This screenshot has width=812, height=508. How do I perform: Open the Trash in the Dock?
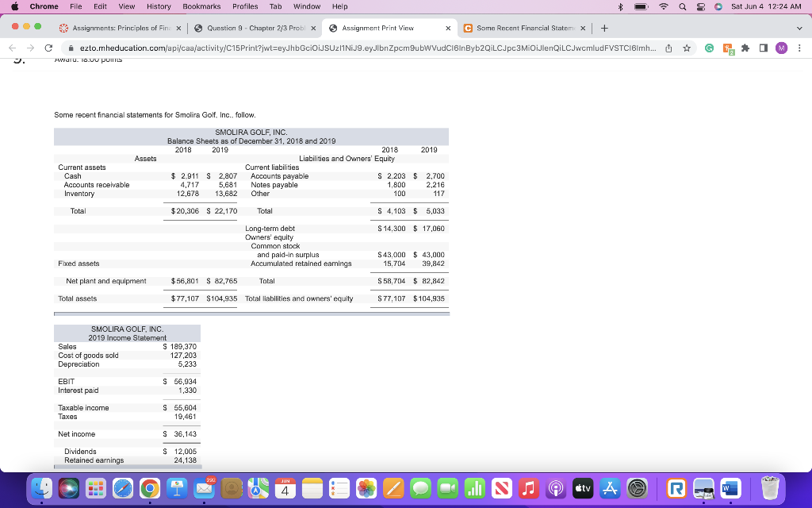(771, 488)
